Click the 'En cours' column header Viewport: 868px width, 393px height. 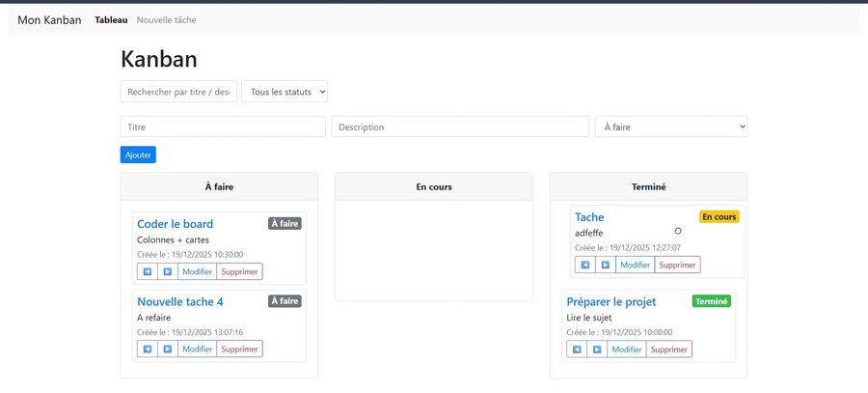[x=434, y=186]
